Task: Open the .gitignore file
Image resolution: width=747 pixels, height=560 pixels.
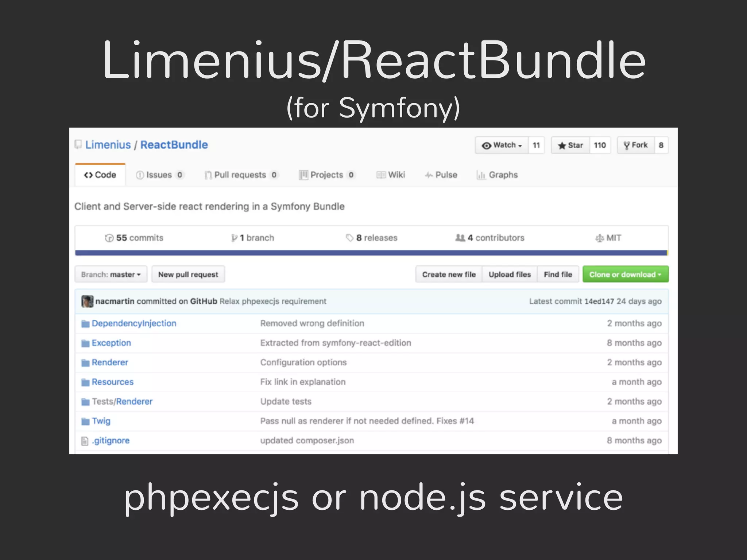Action: coord(111,440)
